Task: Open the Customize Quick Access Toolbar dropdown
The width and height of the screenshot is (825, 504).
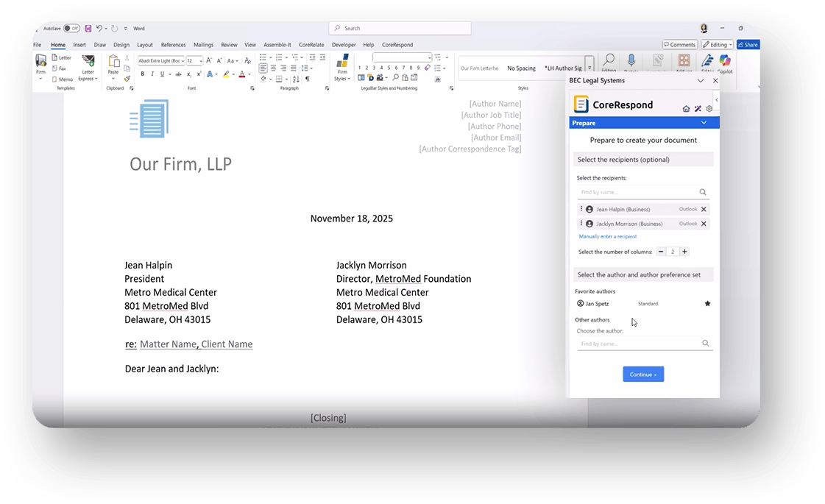Action: click(x=125, y=29)
